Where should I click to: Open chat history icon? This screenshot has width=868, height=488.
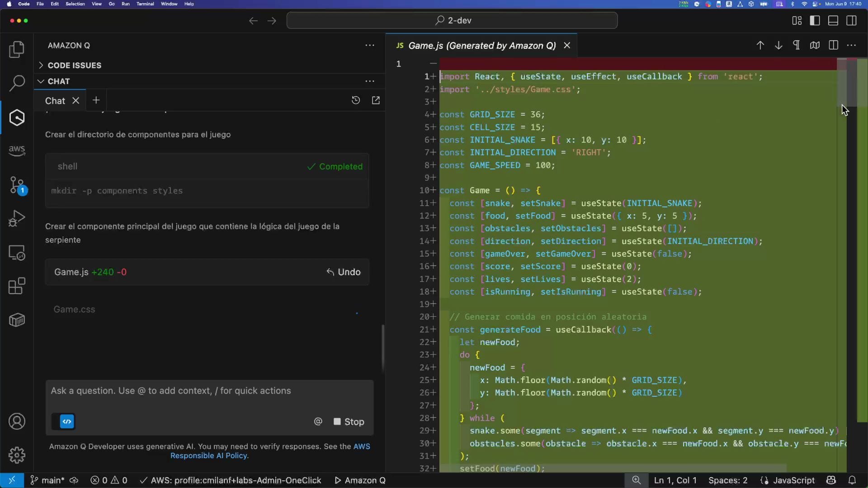[356, 100]
